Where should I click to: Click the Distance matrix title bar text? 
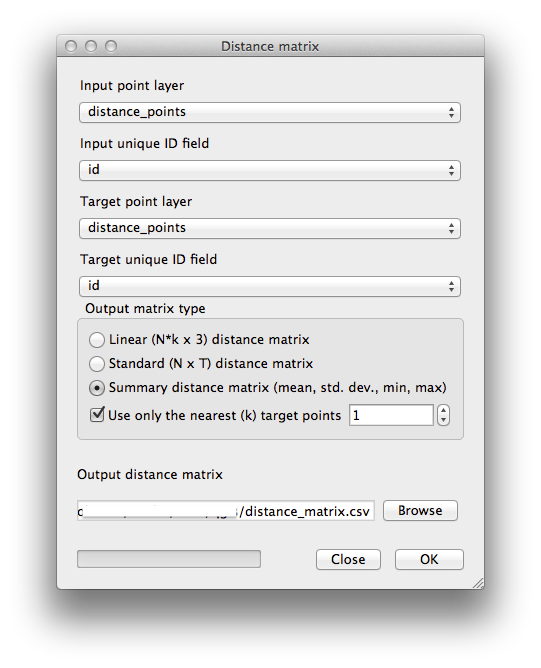pos(270,46)
